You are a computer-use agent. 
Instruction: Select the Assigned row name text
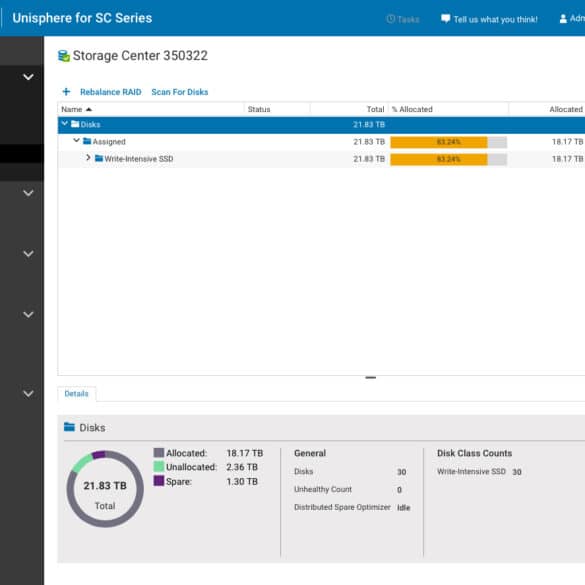pos(109,142)
